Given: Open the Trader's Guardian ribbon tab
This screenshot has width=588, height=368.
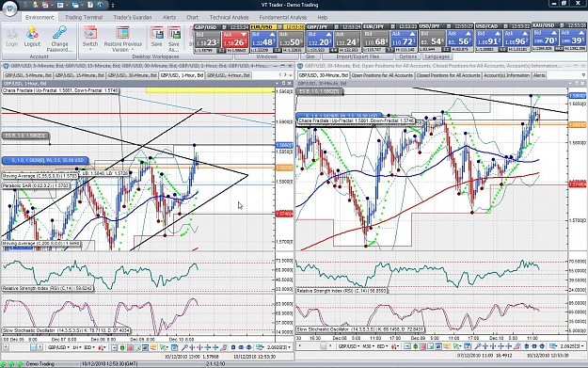Looking at the screenshot, I should (x=133, y=17).
